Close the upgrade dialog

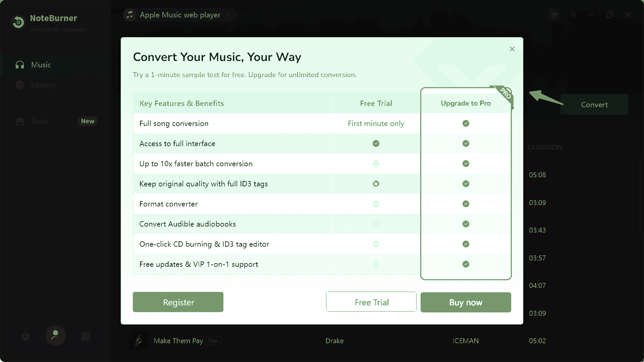[512, 49]
